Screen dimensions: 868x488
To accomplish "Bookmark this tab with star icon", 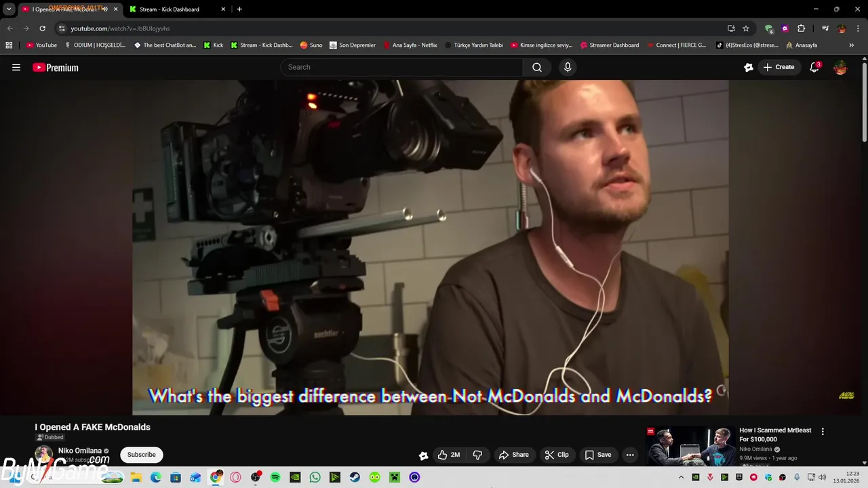I will [x=746, y=28].
